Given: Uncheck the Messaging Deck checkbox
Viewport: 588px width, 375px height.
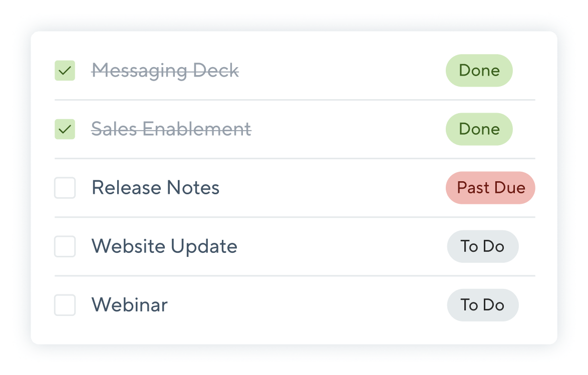Looking at the screenshot, I should [65, 71].
